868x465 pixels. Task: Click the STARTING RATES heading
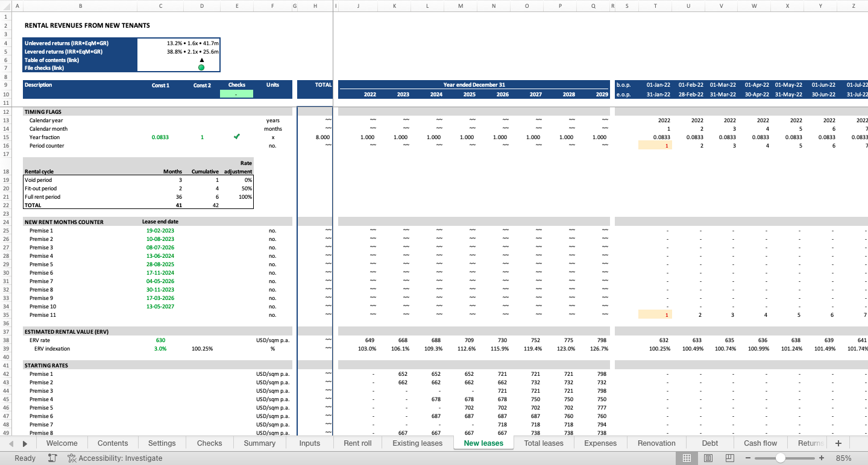click(x=46, y=366)
